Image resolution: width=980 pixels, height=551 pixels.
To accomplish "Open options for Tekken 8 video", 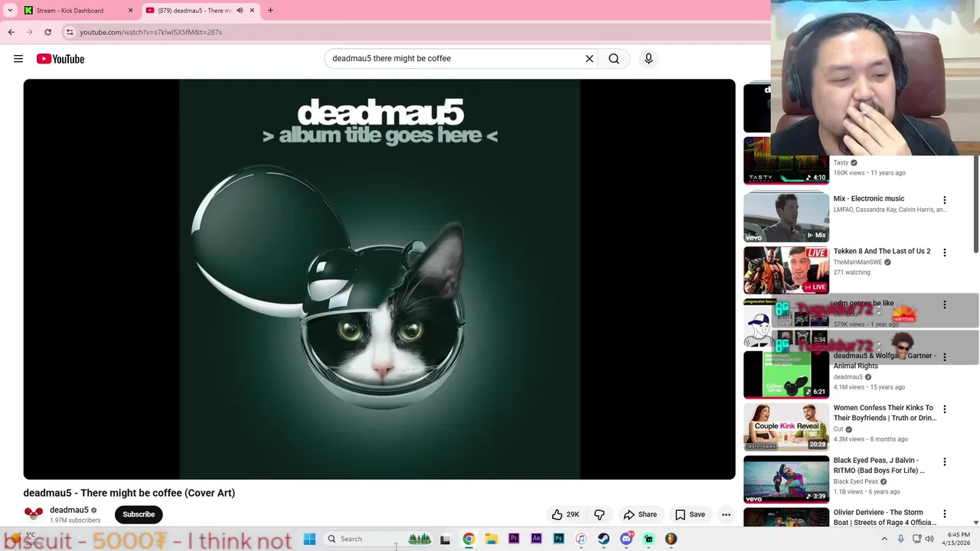I will 944,253.
